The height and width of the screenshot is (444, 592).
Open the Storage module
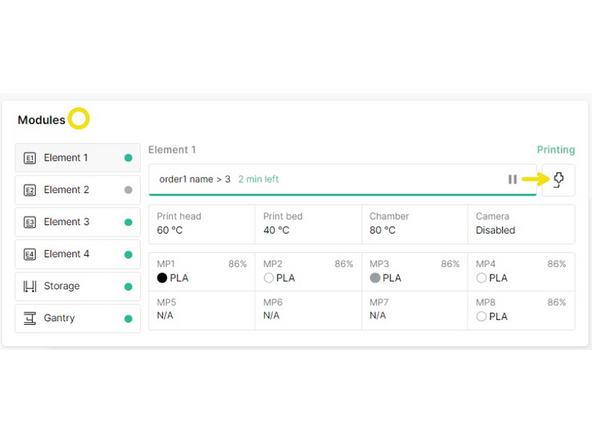click(x=78, y=286)
